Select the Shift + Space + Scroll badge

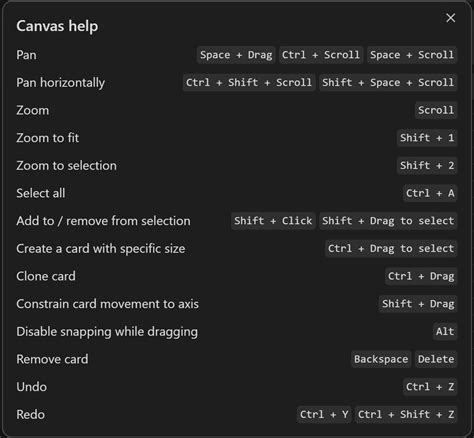coord(388,83)
